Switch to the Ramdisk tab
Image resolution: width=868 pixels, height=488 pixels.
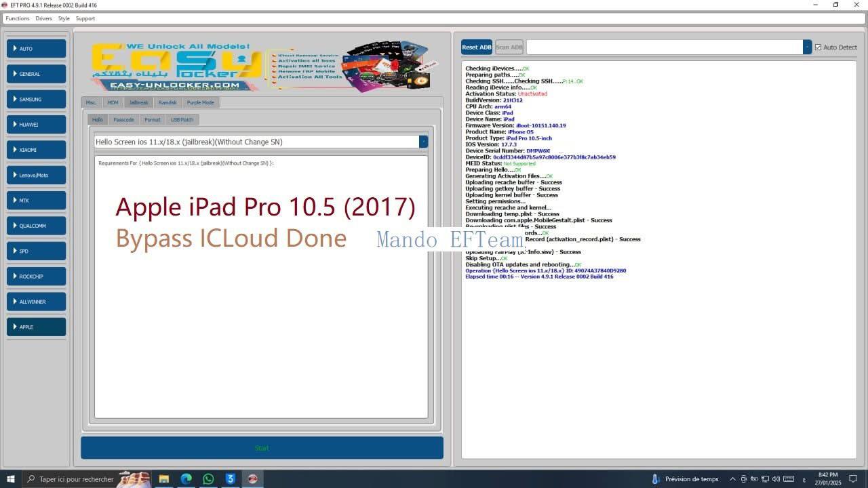pyautogui.click(x=167, y=102)
